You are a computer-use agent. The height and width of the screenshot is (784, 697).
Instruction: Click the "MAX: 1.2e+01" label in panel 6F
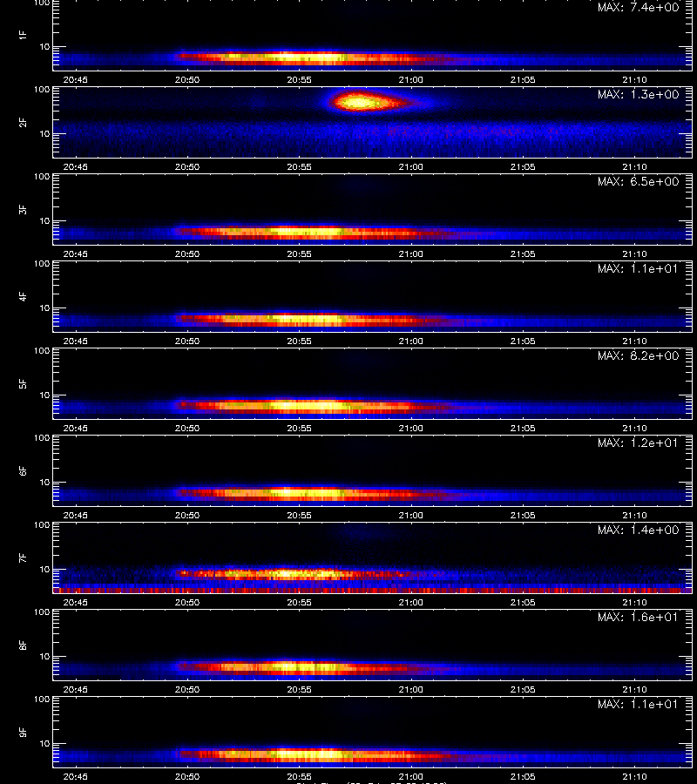(x=638, y=443)
